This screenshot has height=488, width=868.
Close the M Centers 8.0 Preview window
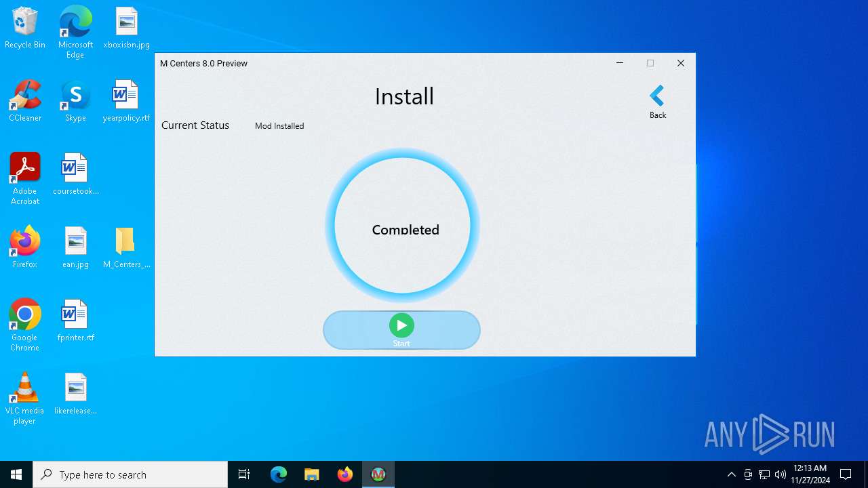pyautogui.click(x=681, y=63)
